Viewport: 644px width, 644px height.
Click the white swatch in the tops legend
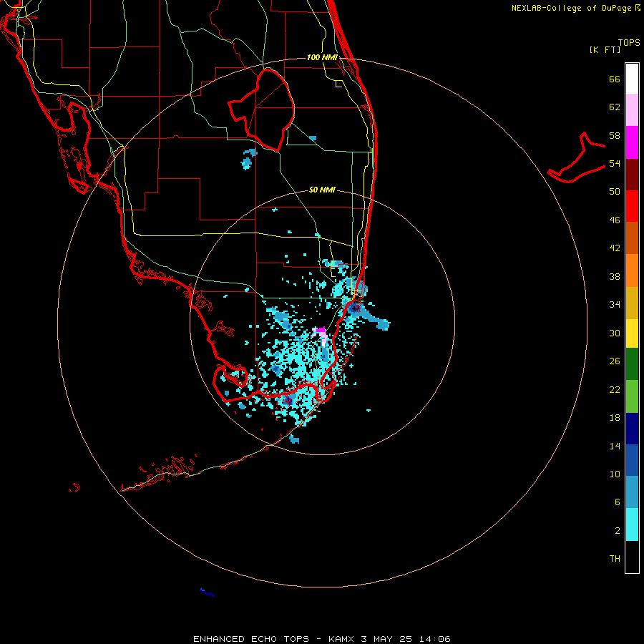(x=632, y=79)
